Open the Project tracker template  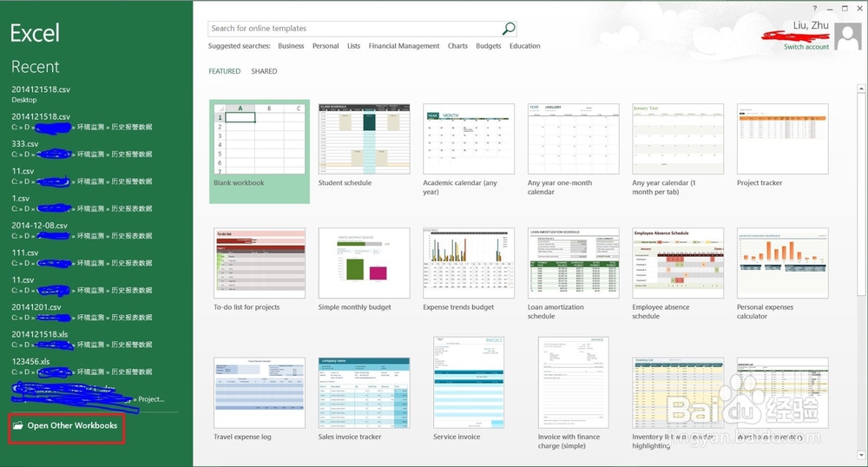pyautogui.click(x=783, y=146)
